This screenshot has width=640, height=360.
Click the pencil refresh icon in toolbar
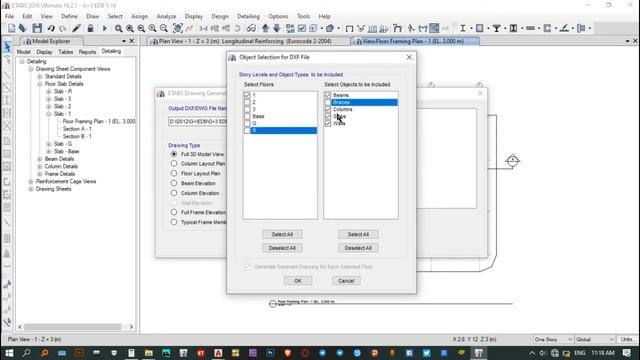(76, 28)
